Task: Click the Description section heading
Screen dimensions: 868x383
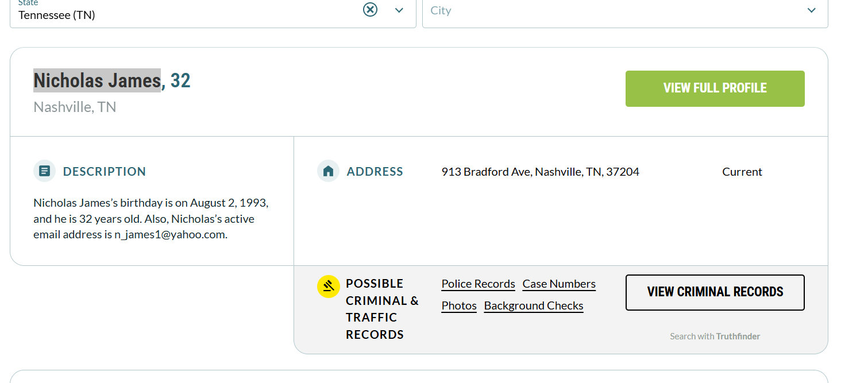Action: (x=105, y=172)
